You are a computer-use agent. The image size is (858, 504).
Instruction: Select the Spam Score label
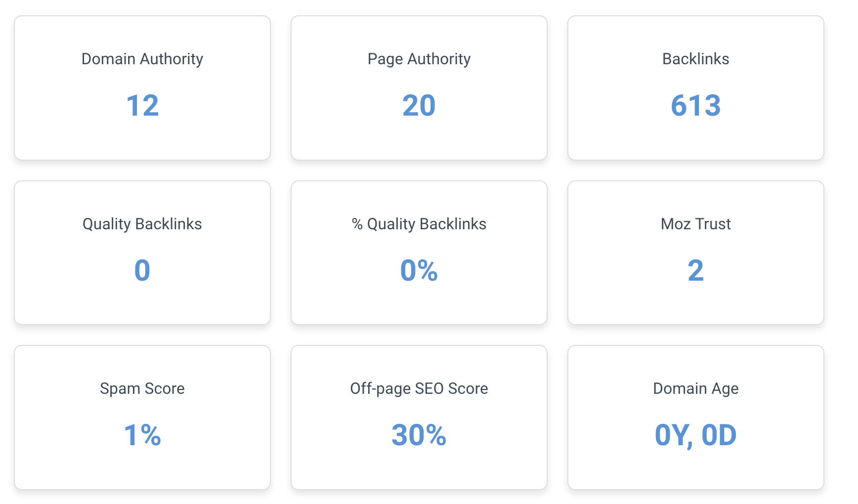point(142,388)
